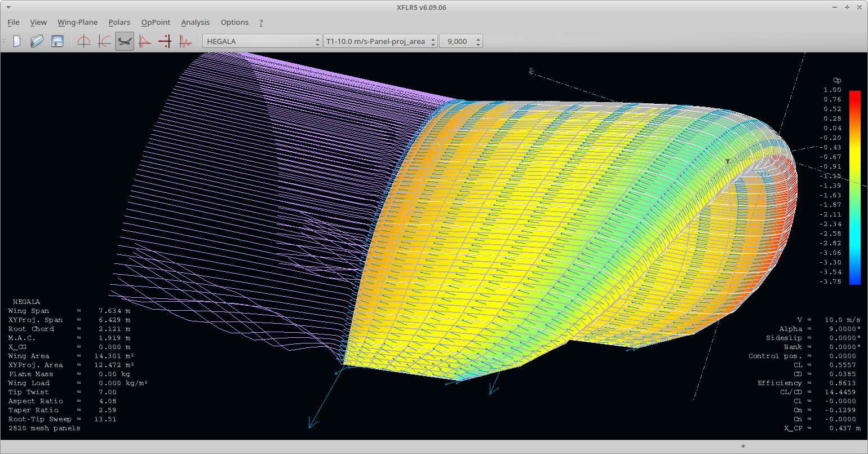Save the project with the floppy icon
This screenshot has height=454, width=868.
57,41
